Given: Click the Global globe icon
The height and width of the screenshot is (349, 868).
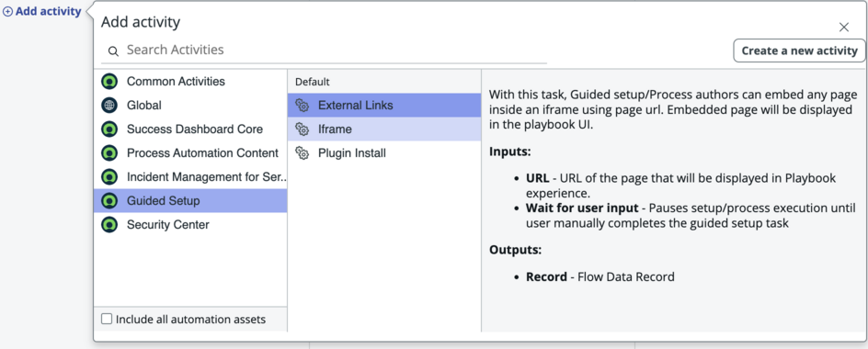Looking at the screenshot, I should (109, 105).
